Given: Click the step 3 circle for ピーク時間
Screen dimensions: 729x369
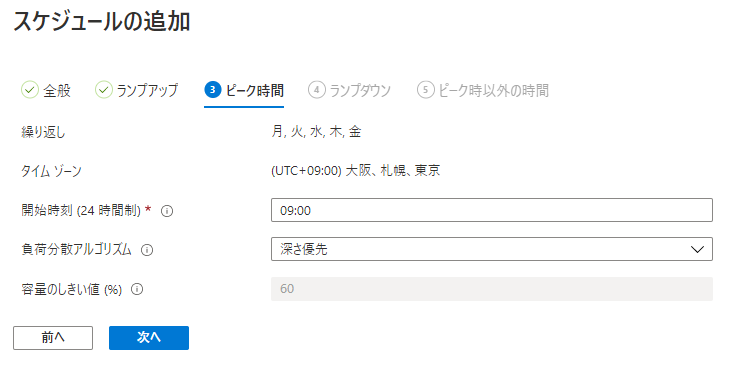Looking at the screenshot, I should [x=212, y=90].
